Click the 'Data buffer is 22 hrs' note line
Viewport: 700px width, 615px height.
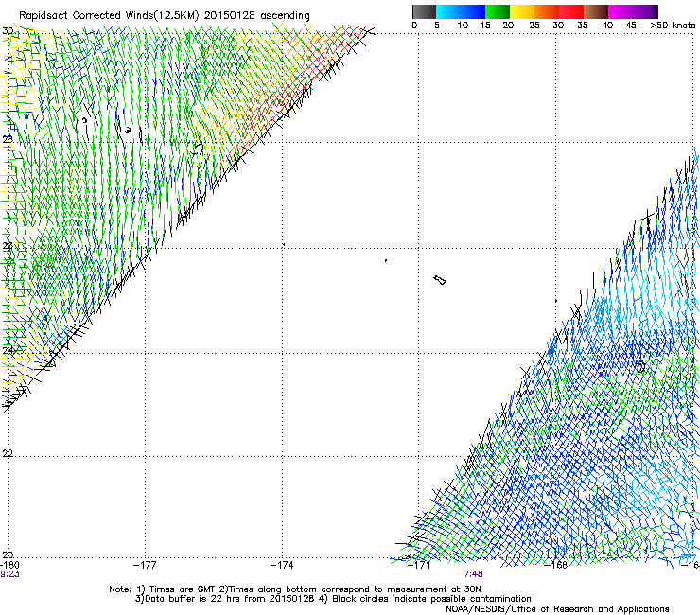333,599
